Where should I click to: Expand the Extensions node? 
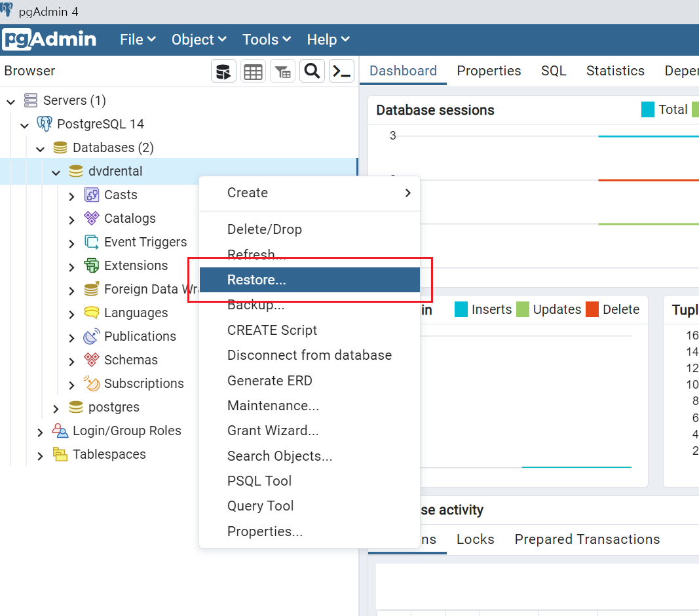pos(71,267)
